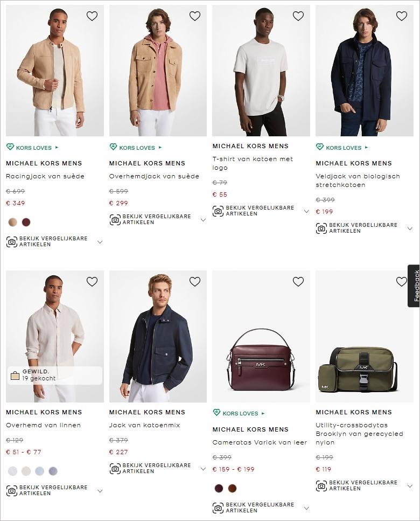Click camera icon under T-shirt van katoen
This screenshot has width=420, height=521.
click(x=218, y=211)
